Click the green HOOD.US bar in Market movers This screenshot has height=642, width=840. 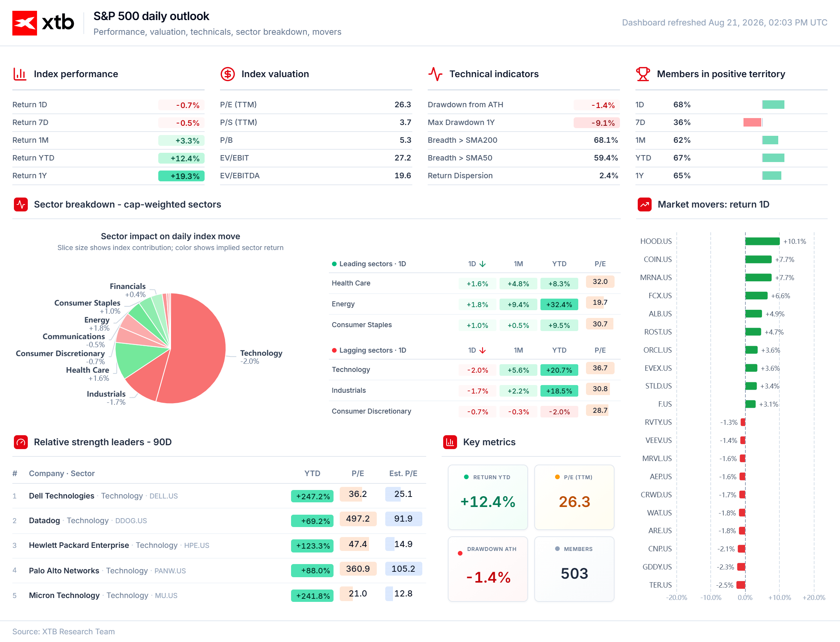point(762,241)
